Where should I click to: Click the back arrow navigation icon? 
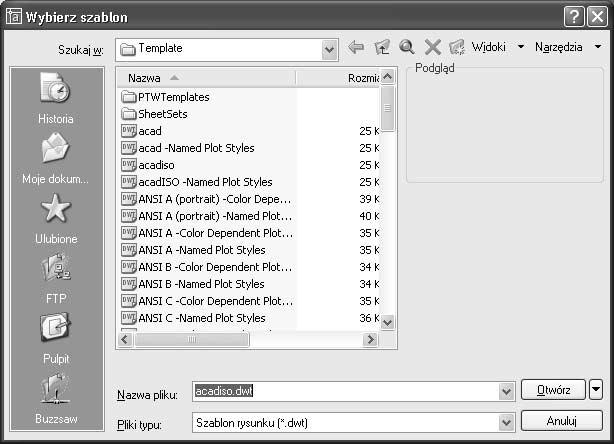tap(356, 47)
